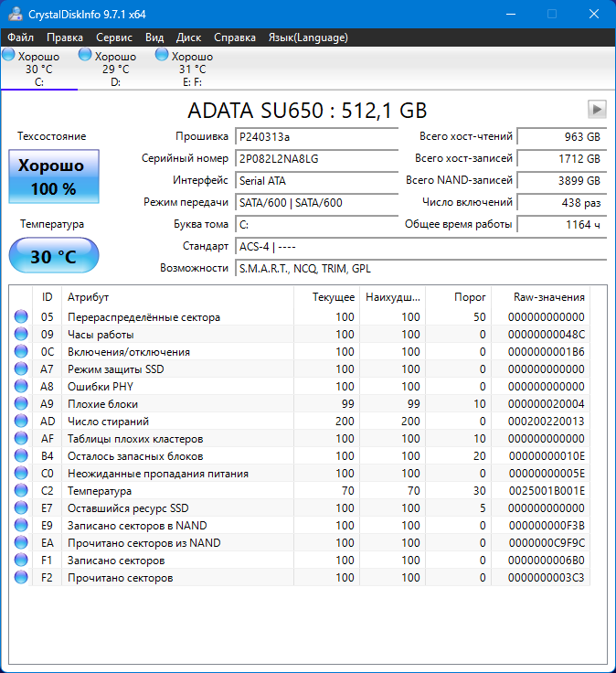Select disk C: tab at 30 °C
616x673 pixels.
[39, 69]
